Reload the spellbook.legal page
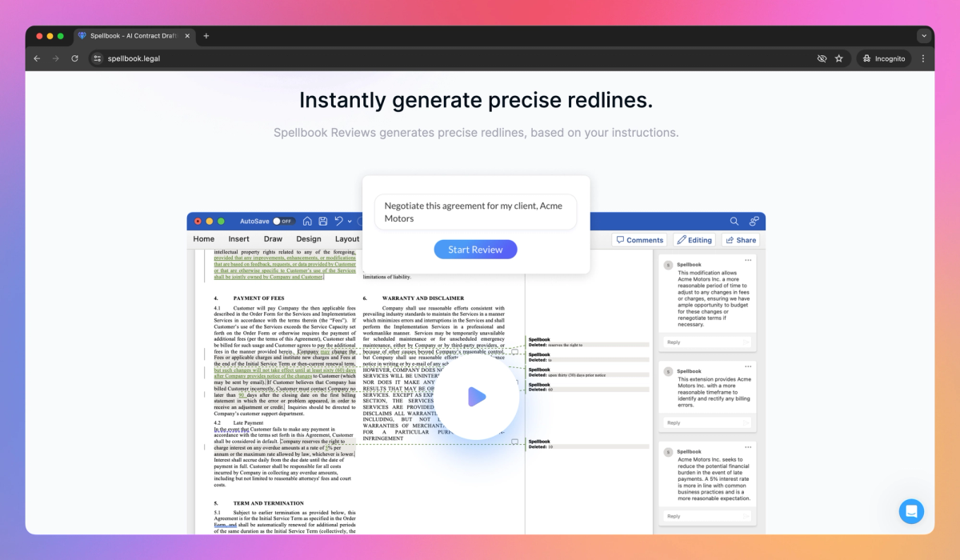This screenshot has height=560, width=960. [75, 58]
